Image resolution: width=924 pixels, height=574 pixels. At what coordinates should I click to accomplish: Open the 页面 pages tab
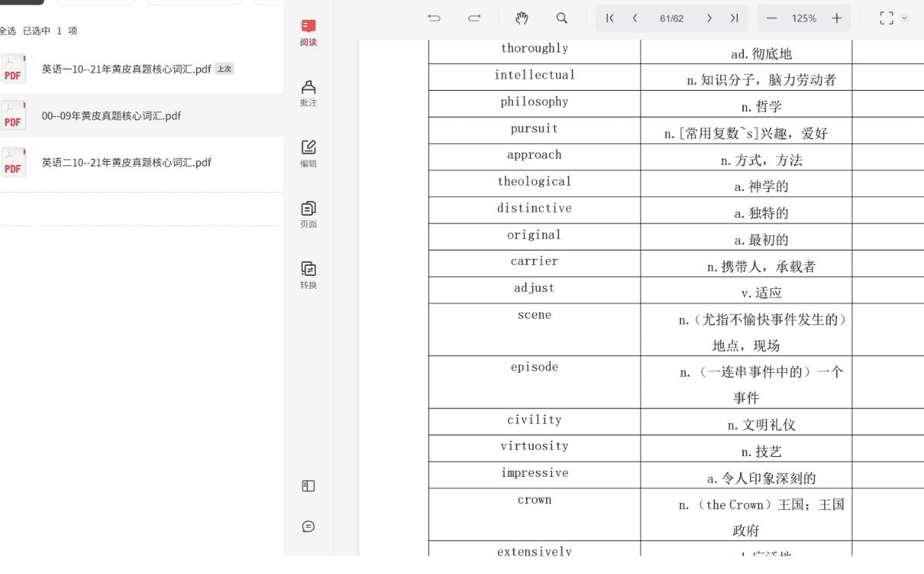pyautogui.click(x=309, y=215)
